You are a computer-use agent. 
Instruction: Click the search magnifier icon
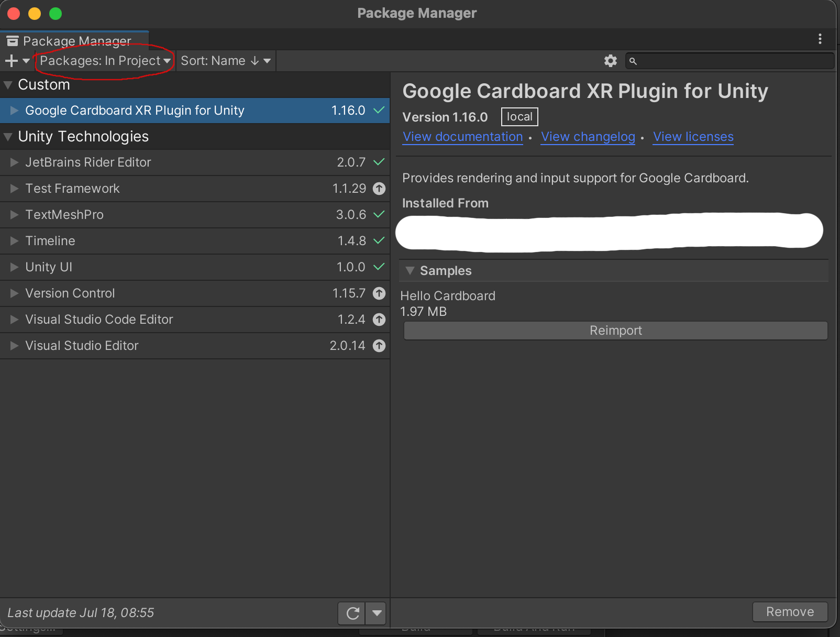coord(633,61)
